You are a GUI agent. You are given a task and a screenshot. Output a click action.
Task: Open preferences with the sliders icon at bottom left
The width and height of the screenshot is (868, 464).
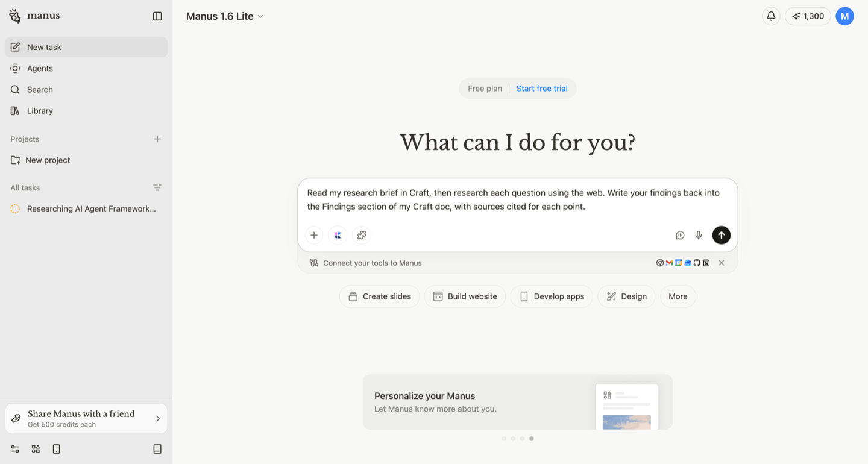click(x=14, y=449)
